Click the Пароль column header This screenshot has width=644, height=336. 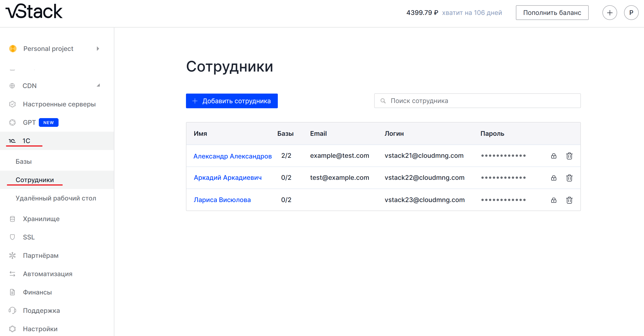coord(492,134)
